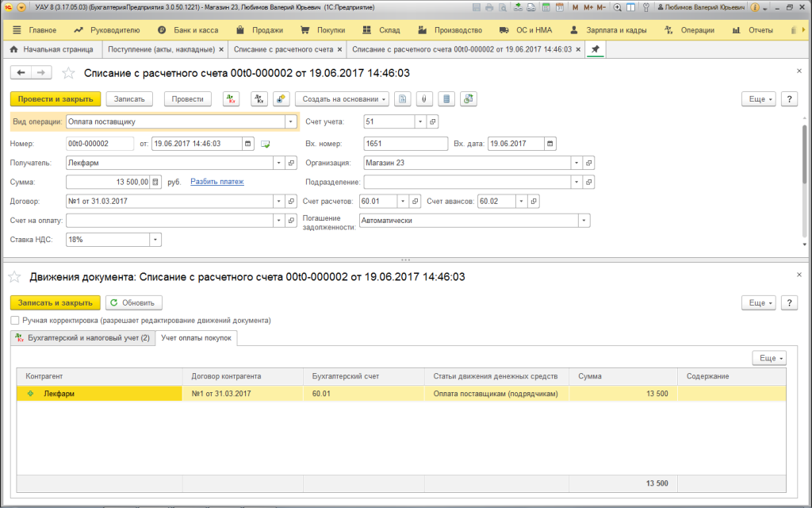The image size is (812, 508).
Task: Show document postings with red Дт/Кт icon
Action: pos(231,99)
